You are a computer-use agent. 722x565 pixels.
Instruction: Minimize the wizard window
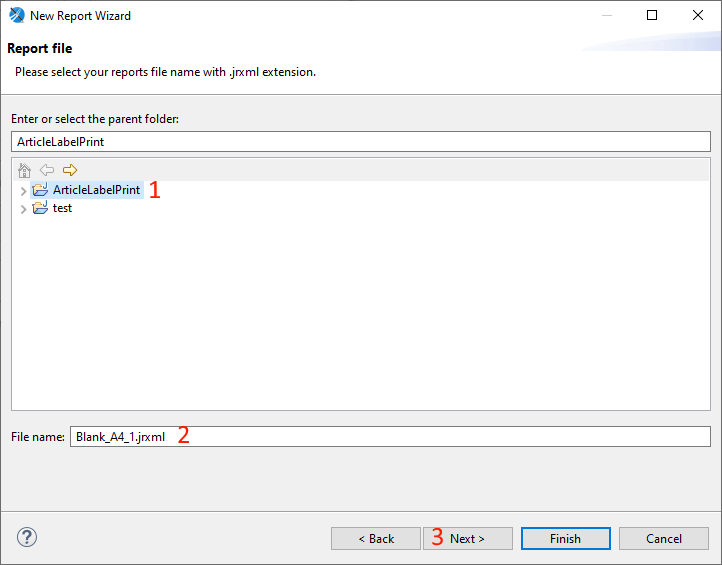pos(606,15)
